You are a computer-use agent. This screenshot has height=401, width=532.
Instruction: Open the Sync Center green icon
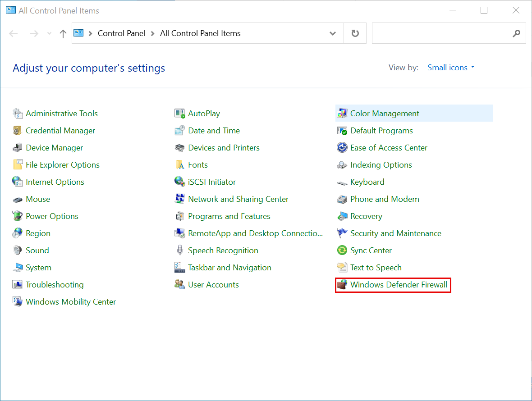tap(342, 251)
